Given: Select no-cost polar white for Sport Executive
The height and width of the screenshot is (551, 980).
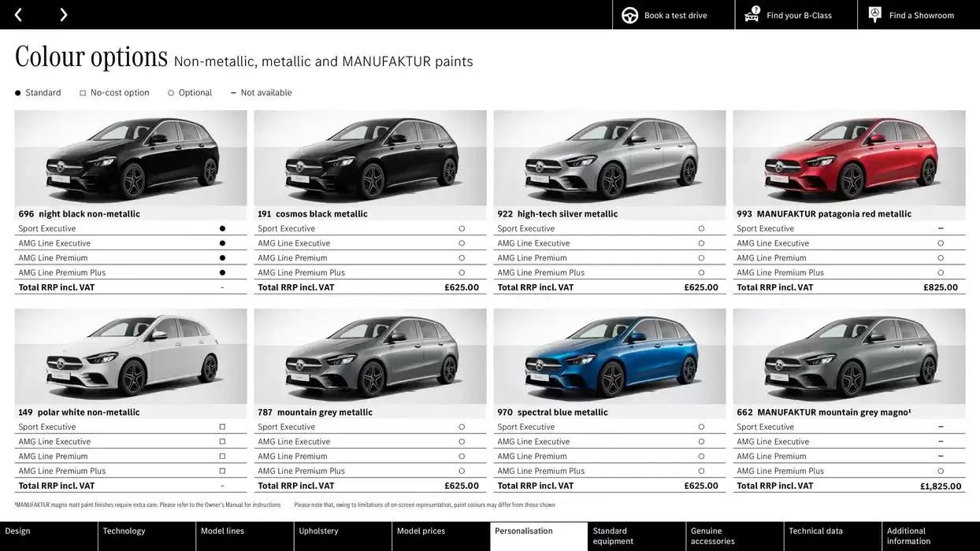Looking at the screenshot, I should click(222, 426).
